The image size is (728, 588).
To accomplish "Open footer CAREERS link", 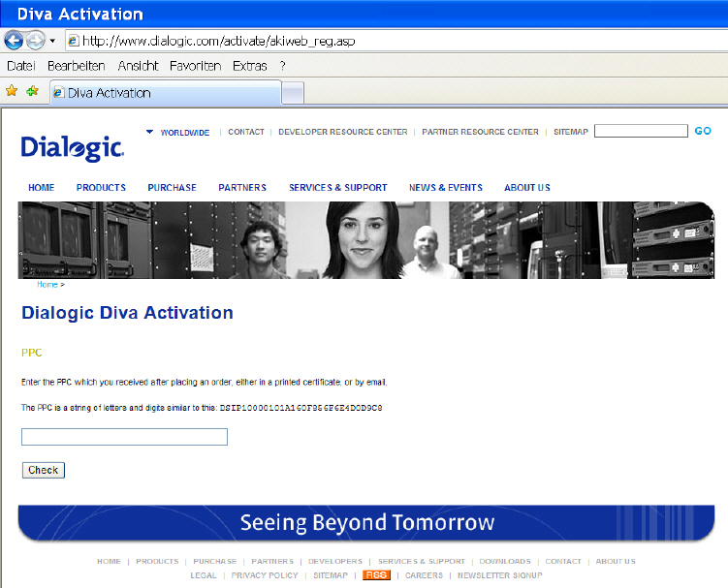I will tap(424, 575).
